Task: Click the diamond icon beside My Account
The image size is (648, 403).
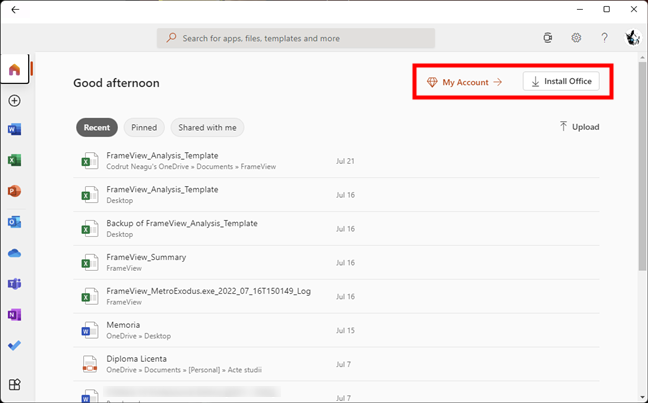Action: tap(432, 82)
